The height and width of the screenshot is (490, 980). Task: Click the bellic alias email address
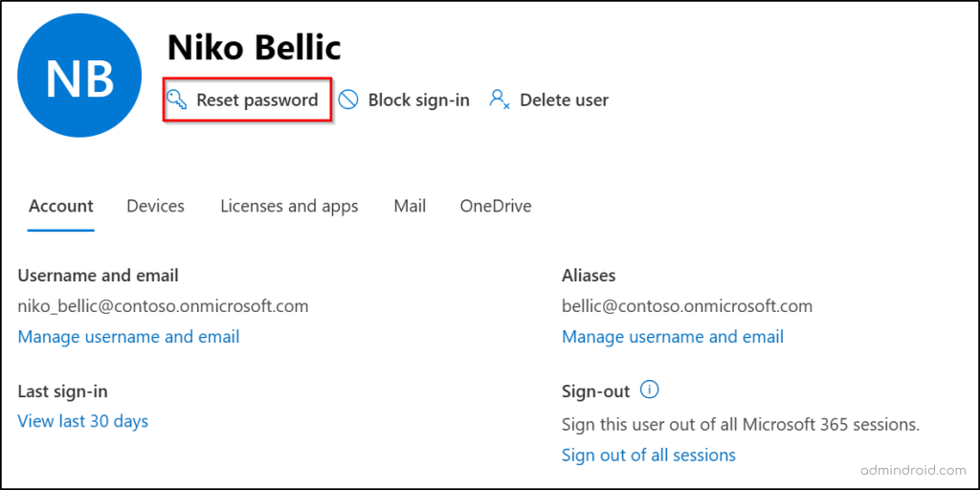tap(687, 306)
